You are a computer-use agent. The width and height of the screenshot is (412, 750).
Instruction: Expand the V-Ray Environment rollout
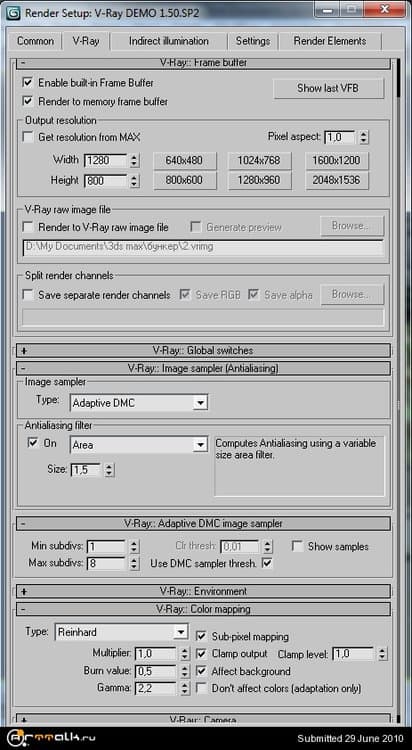point(203,591)
